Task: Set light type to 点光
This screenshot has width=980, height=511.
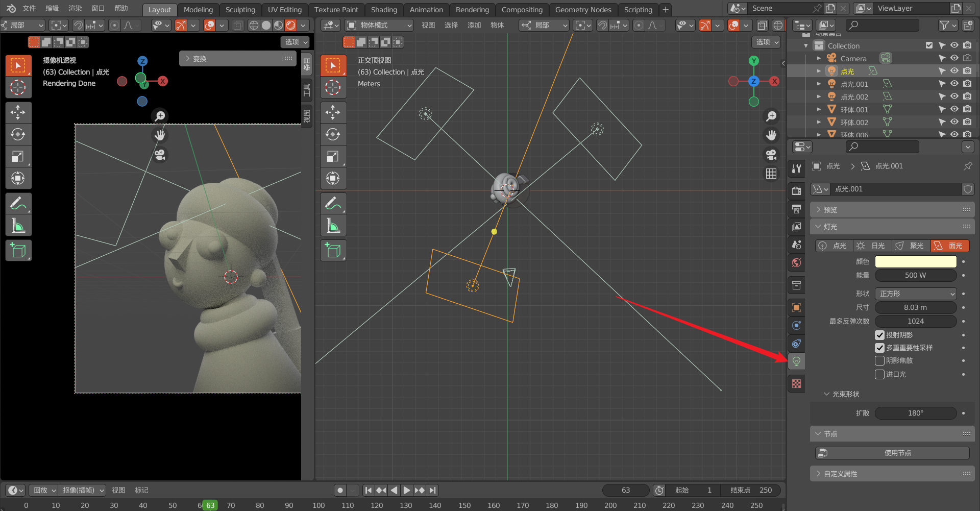Action: (x=834, y=246)
